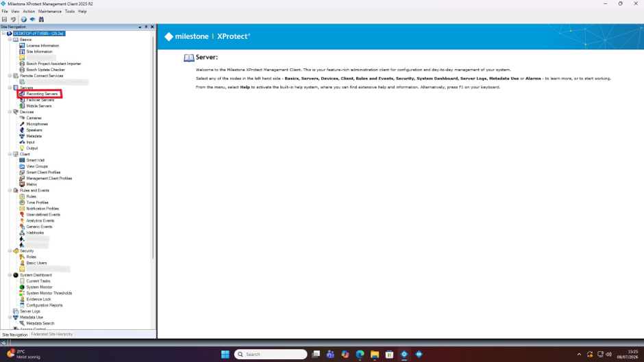Collapse the Servers tree node
Screen dimensions: 644x362
(x=10, y=88)
